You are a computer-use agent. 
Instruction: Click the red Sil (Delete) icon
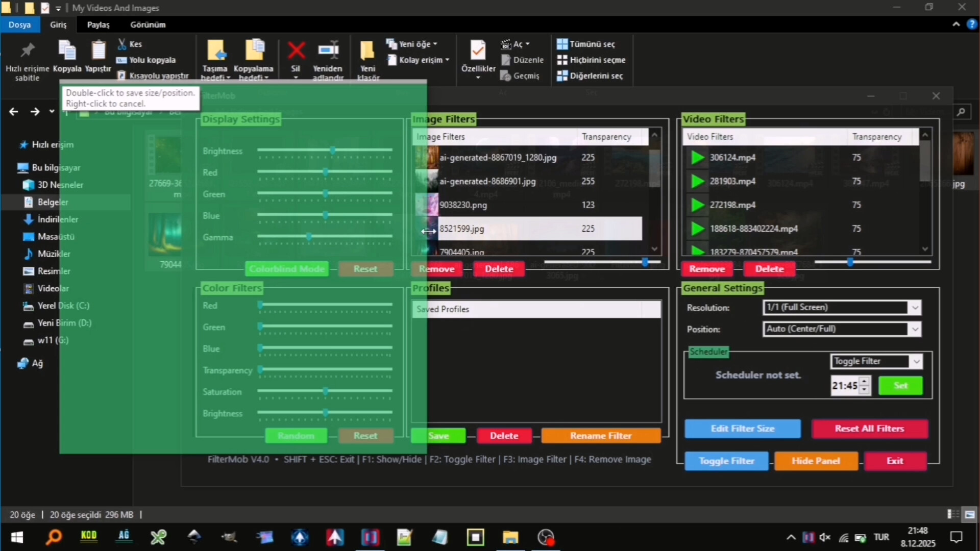click(296, 51)
